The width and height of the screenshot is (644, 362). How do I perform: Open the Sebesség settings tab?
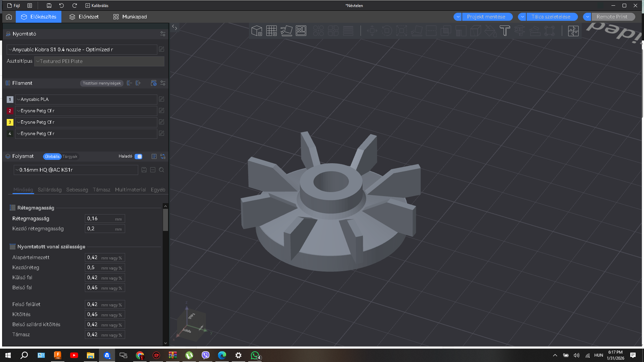(77, 190)
